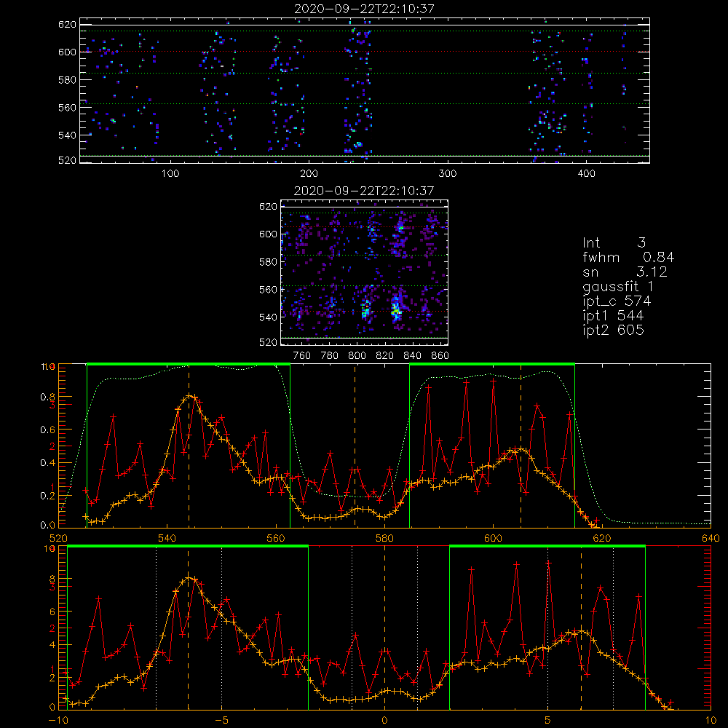Select the 'sn 3.12' readout line
The image size is (728, 728).
coord(625,272)
